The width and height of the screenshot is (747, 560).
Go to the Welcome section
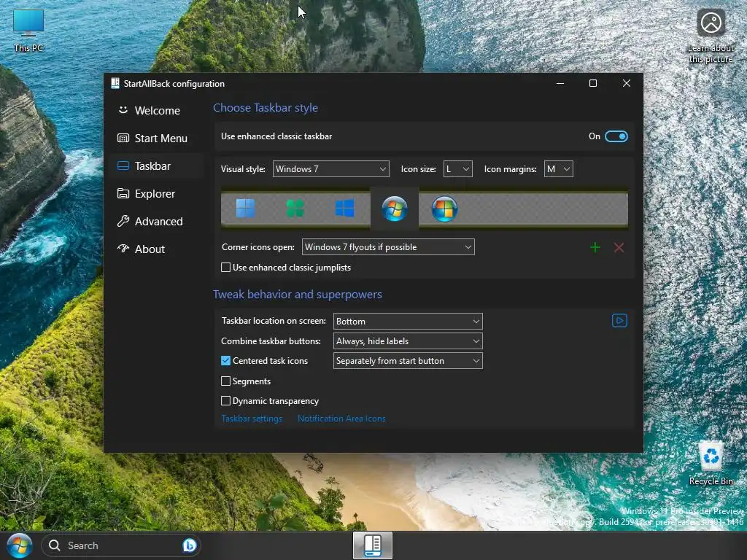[156, 111]
